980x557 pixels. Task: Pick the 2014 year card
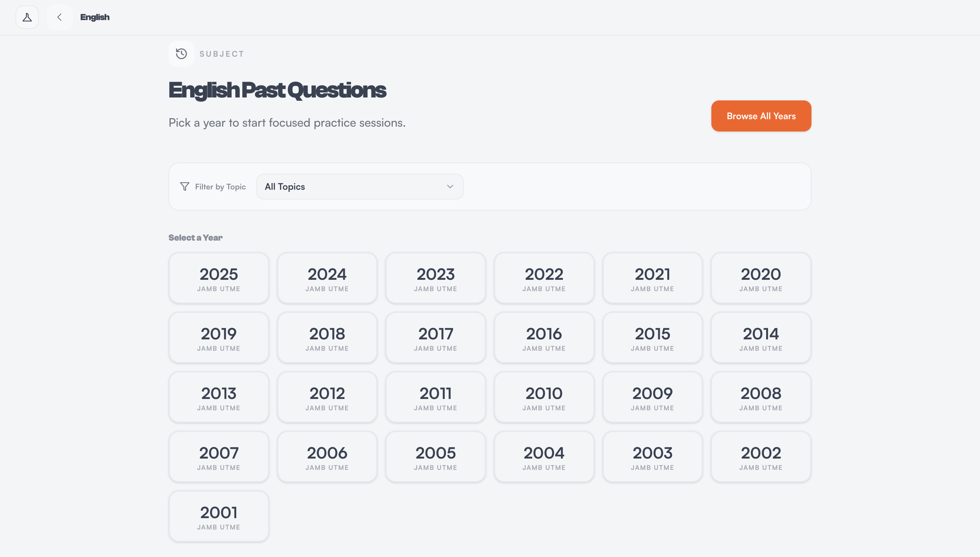(761, 338)
